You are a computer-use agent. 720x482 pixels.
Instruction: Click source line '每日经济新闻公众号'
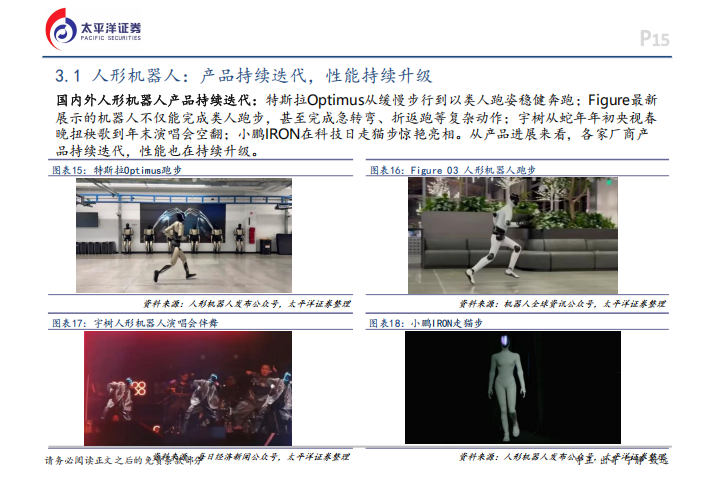coord(238,457)
